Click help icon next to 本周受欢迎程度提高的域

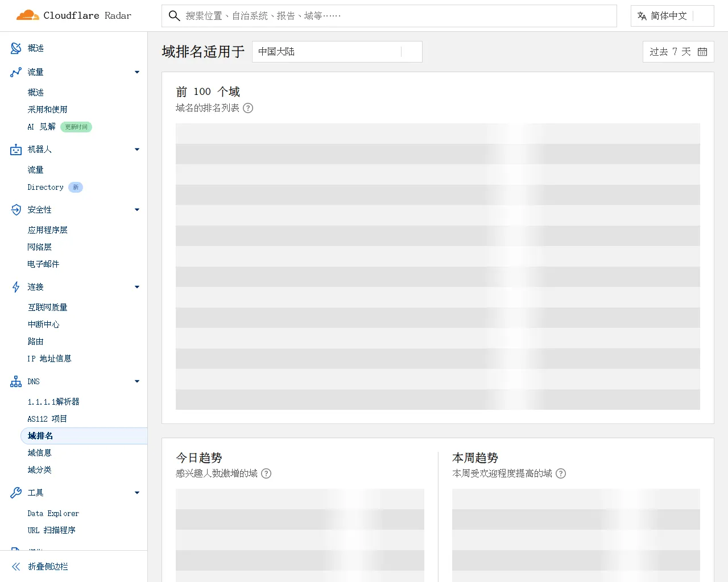(561, 473)
